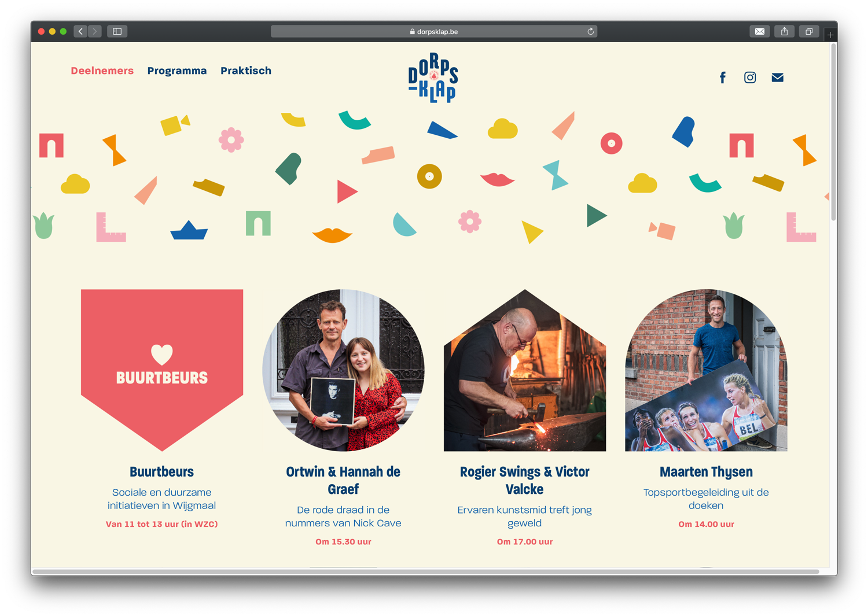Open the Facebook page icon

coord(722,78)
